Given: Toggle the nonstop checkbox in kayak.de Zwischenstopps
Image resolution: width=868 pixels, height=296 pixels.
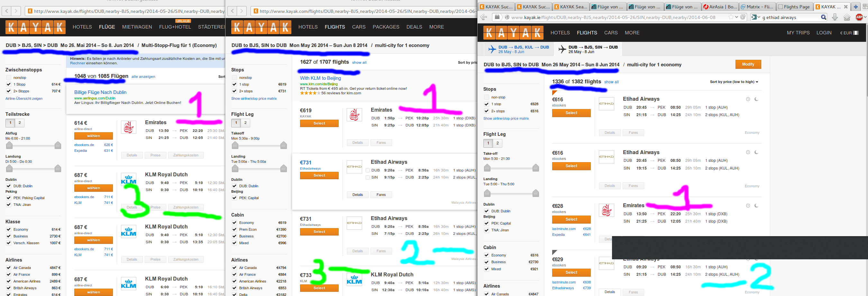Looking at the screenshot, I should coord(9,78).
